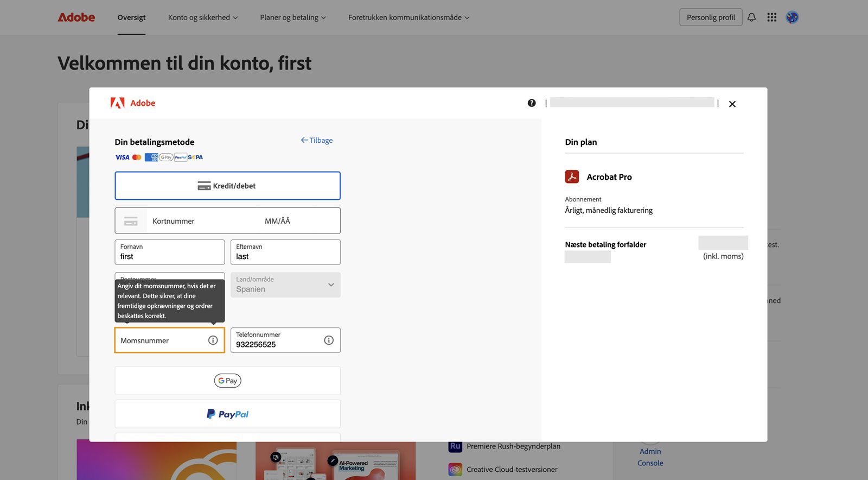Image resolution: width=868 pixels, height=480 pixels.
Task: Choose PayPal payment method
Action: (x=227, y=414)
